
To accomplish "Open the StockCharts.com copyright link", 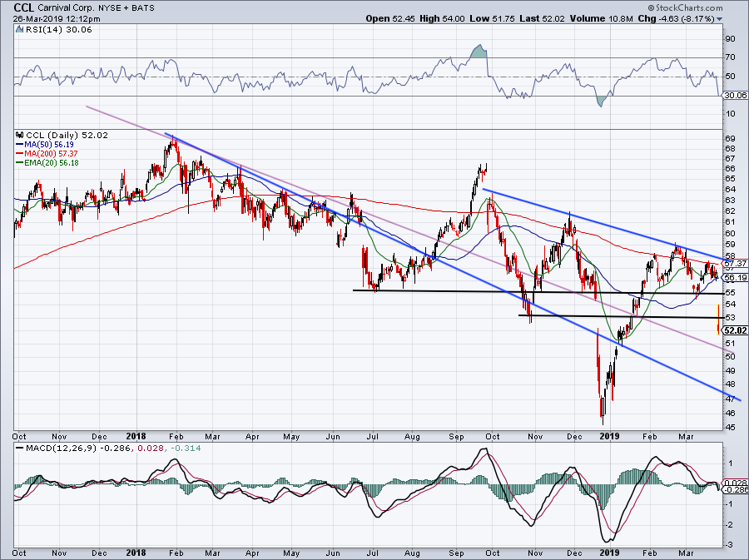I will 686,7.
